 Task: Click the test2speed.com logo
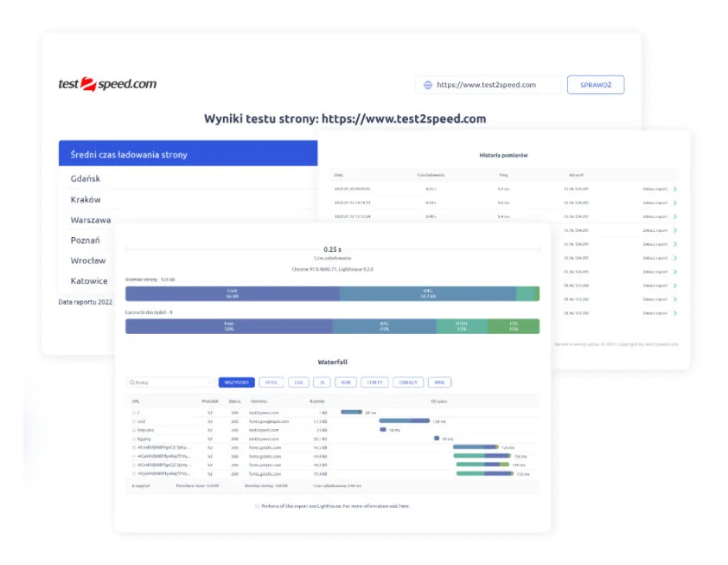pos(107,84)
